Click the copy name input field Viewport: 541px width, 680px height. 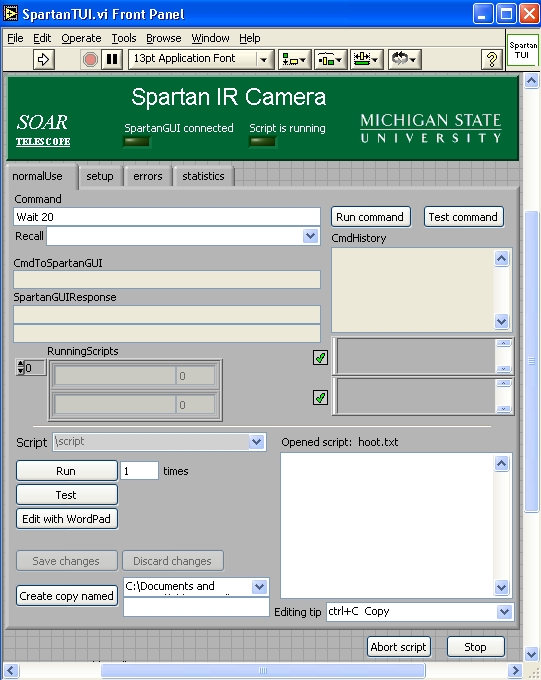click(196, 607)
